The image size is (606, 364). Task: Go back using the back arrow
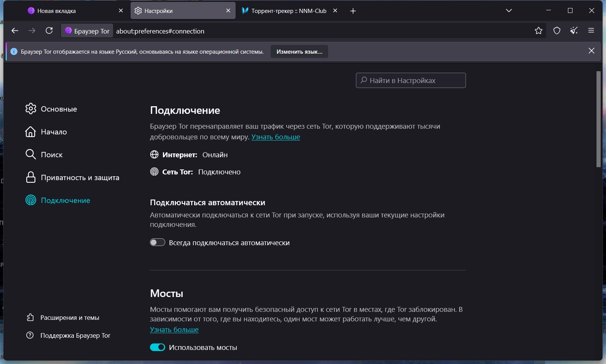pos(15,31)
